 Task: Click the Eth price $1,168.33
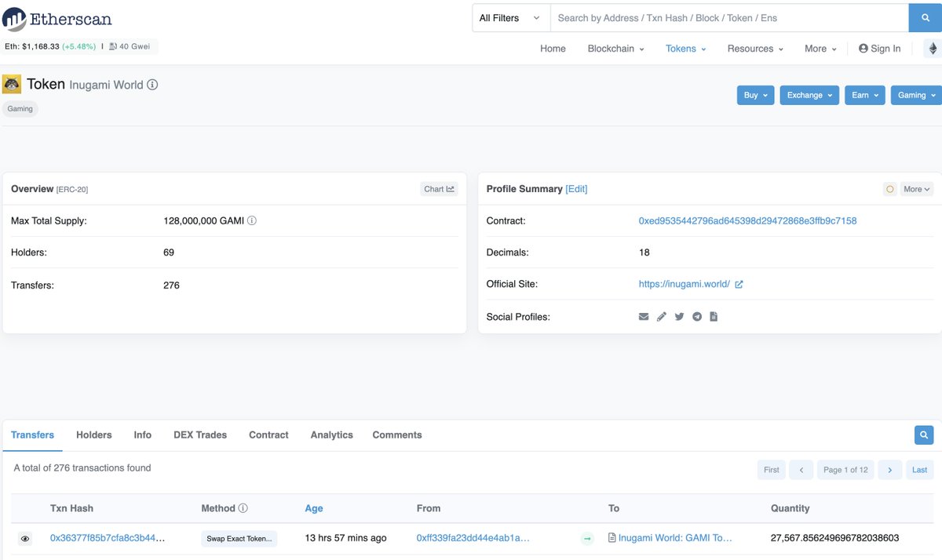pyautogui.click(x=31, y=47)
